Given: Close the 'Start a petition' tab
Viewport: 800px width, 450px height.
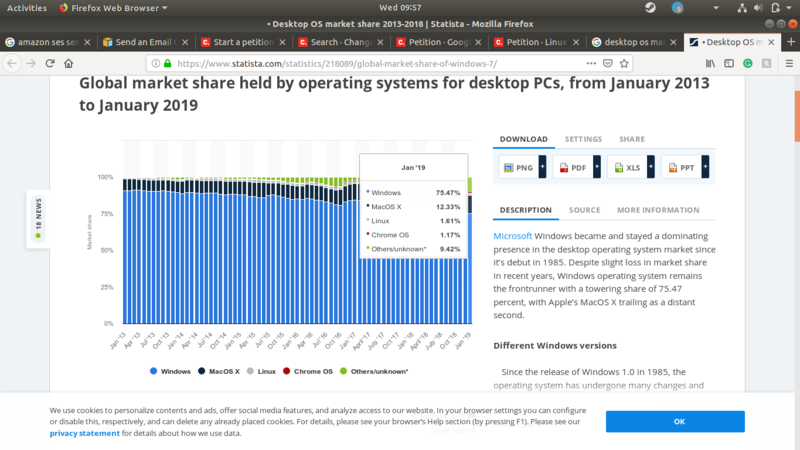Looking at the screenshot, I should [x=283, y=42].
